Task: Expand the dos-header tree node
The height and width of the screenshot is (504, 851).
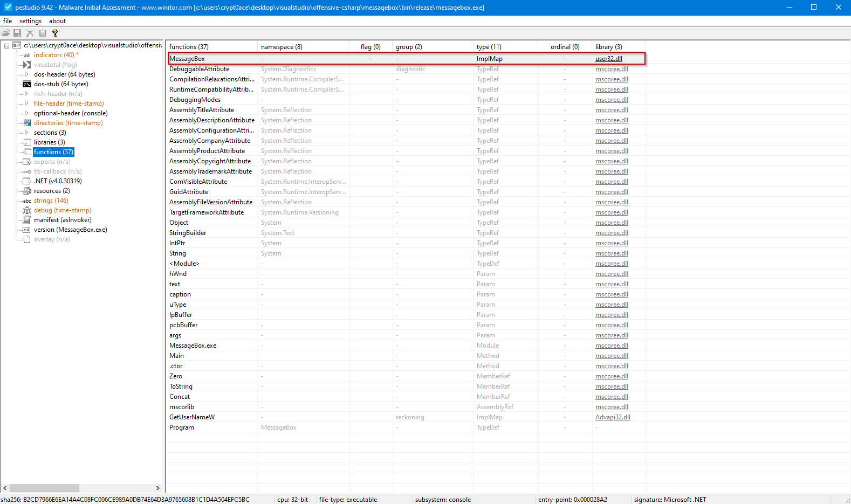Action: [27, 74]
